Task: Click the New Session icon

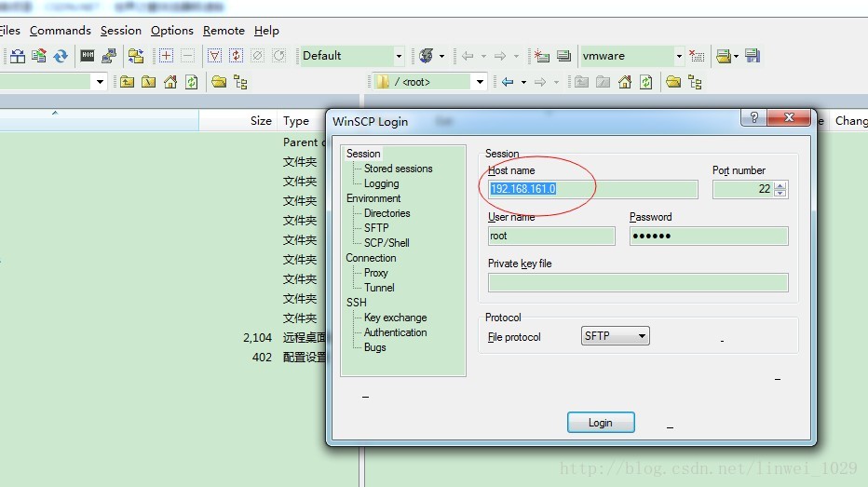Action: 541,55
